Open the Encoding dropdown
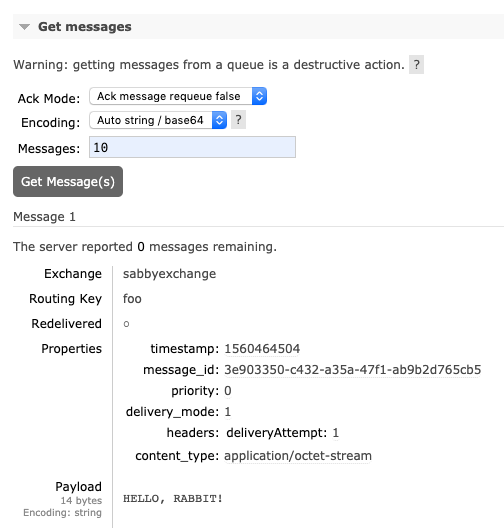The height and width of the screenshot is (529, 504). 158,120
